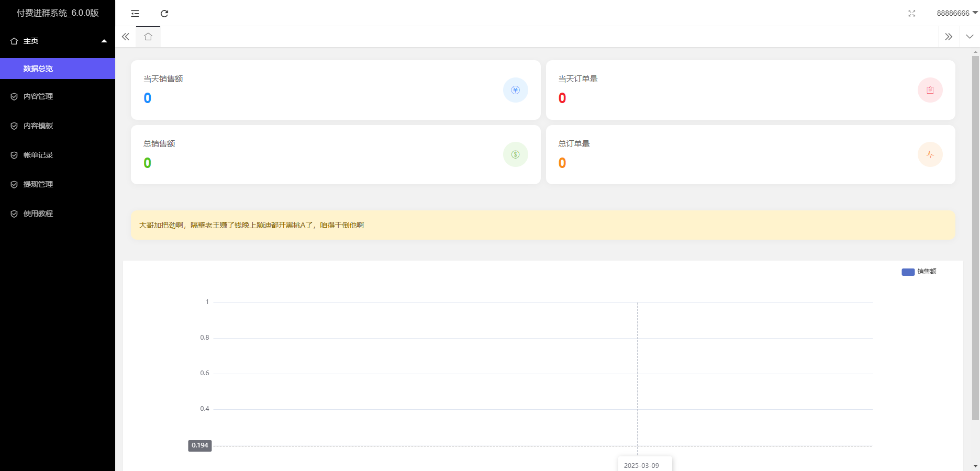Click the shield icon beside 内容模板
Viewport: 980px width, 471px height.
click(x=14, y=126)
